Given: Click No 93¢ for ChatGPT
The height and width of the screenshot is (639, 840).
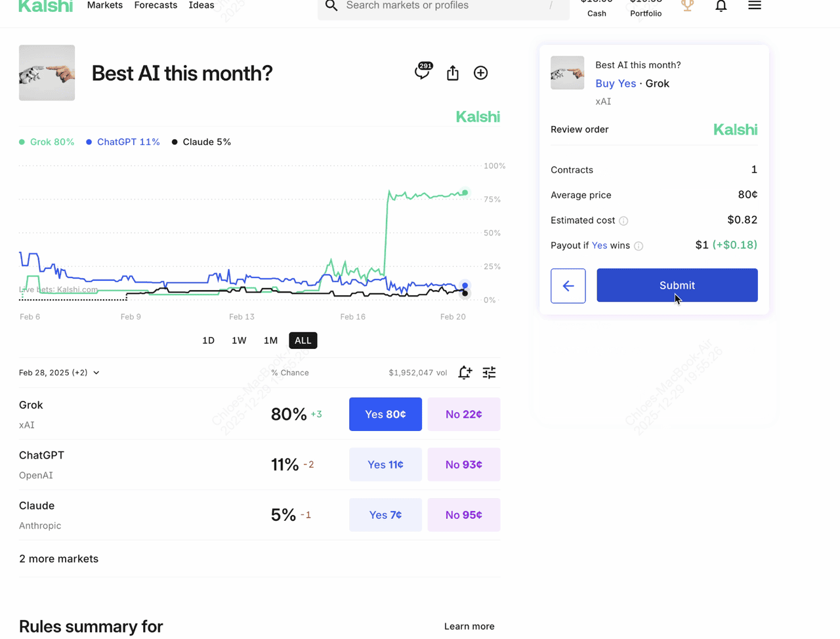Looking at the screenshot, I should click(463, 464).
